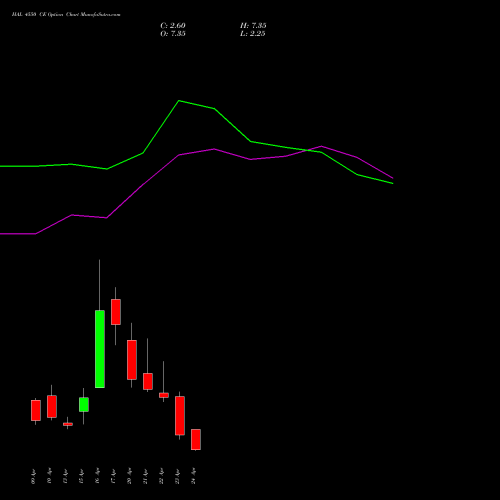Click the small green candle before the tall one
Screen dimensions: 500x500
click(84, 404)
